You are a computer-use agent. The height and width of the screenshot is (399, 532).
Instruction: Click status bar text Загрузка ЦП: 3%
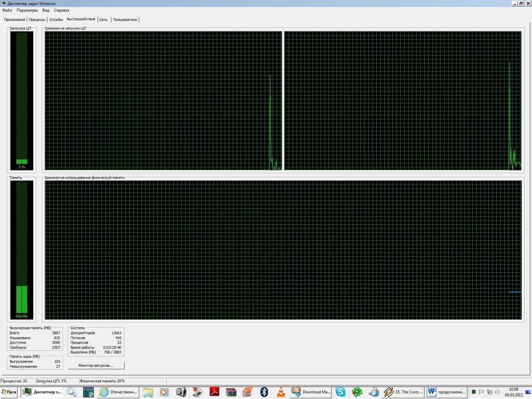tap(51, 381)
